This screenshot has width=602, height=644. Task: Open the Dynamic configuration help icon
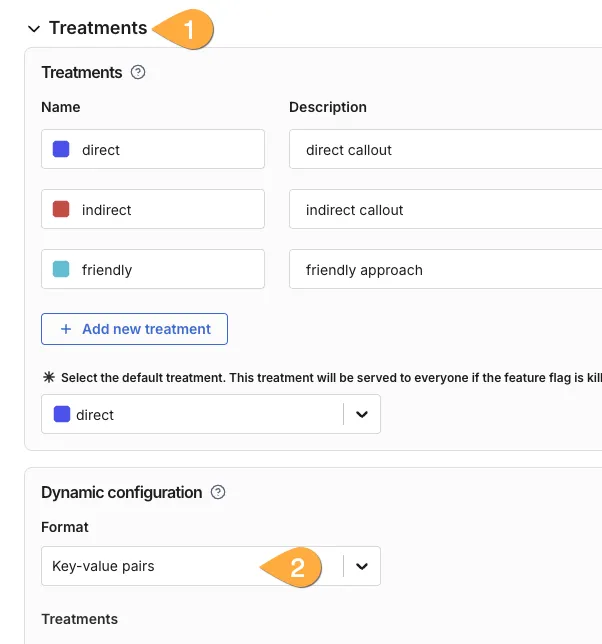pos(218,492)
